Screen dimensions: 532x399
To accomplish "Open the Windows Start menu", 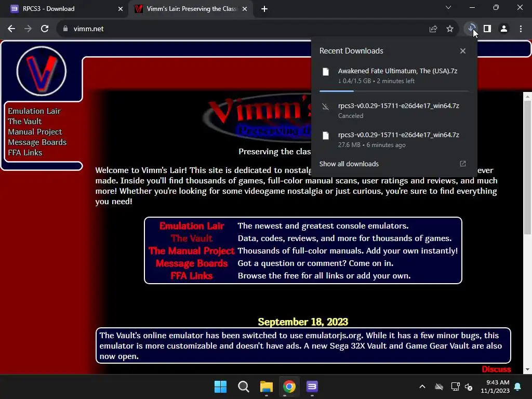I will [220, 387].
